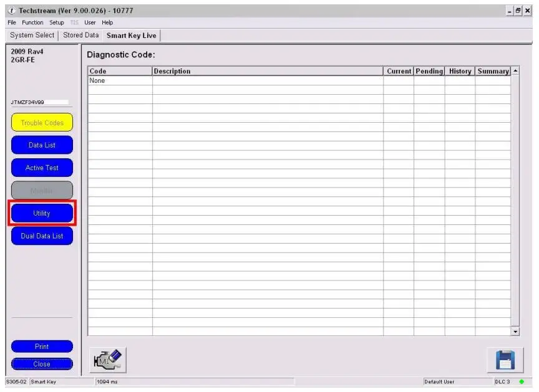Click the Techstream app icon in title bar
The width and height of the screenshot is (539, 392).
pos(12,11)
